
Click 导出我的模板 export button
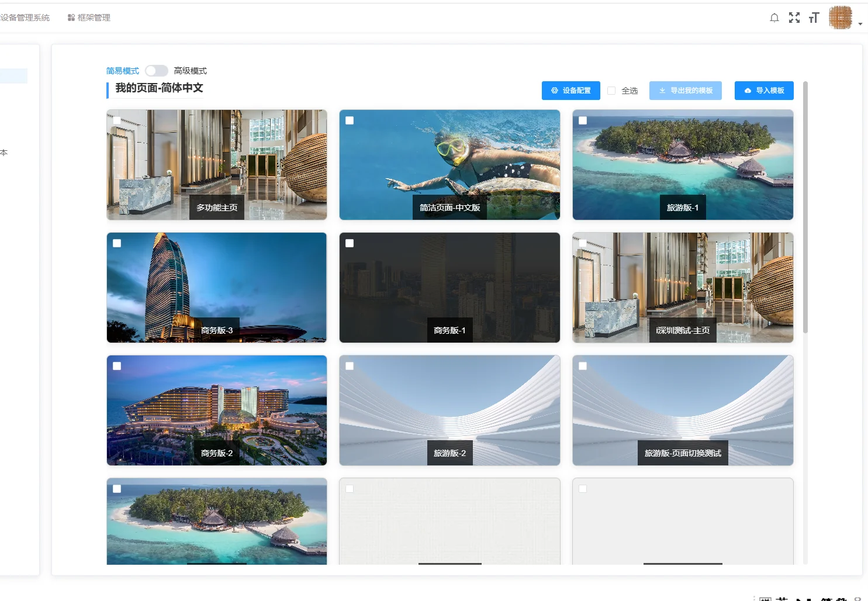(x=686, y=91)
